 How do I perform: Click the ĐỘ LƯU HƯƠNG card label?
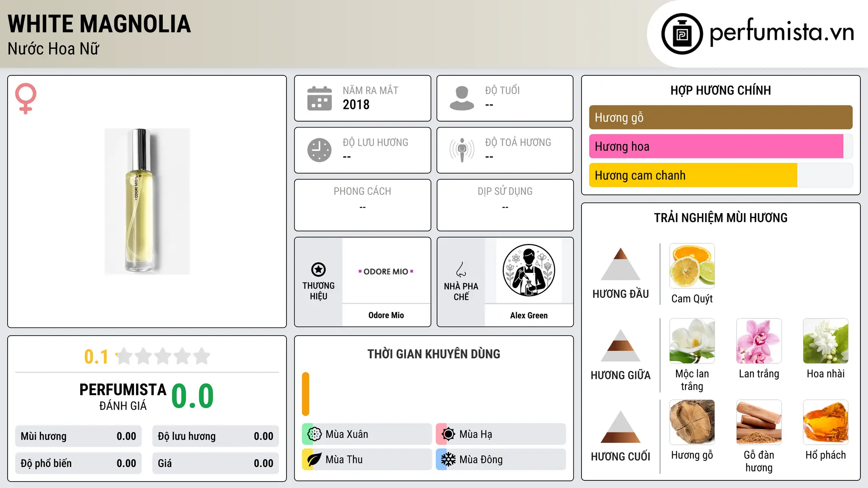pyautogui.click(x=376, y=142)
